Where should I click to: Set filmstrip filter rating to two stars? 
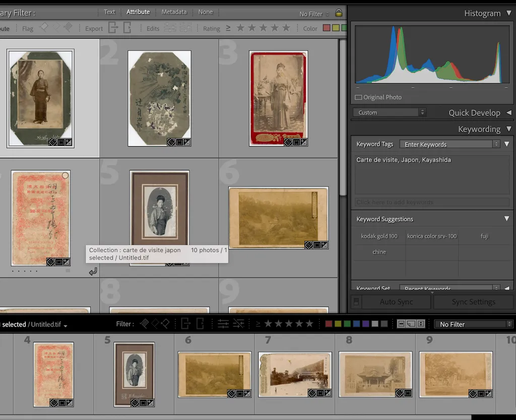[x=278, y=324]
